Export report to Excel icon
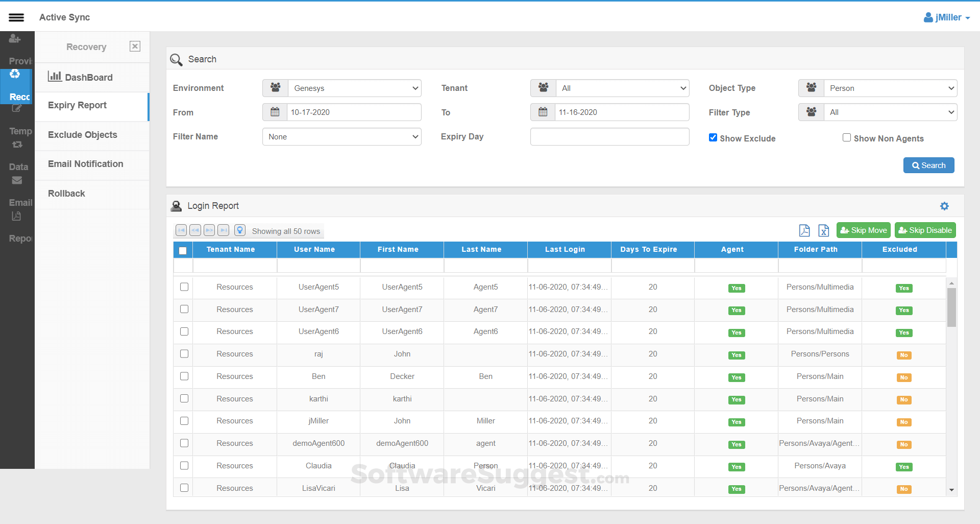 pos(823,231)
